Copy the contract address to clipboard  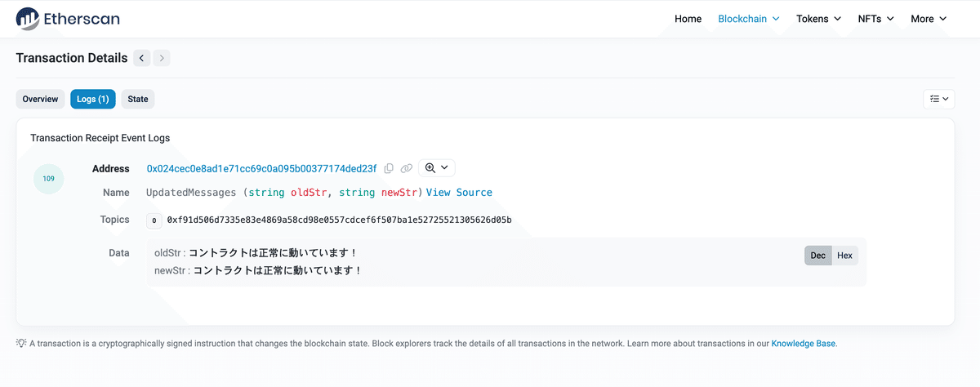click(389, 168)
